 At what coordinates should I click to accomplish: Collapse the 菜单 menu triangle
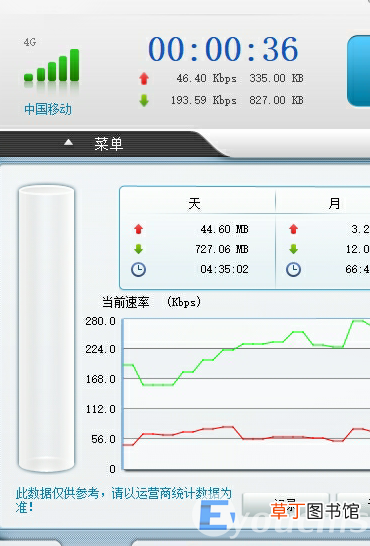point(69,142)
